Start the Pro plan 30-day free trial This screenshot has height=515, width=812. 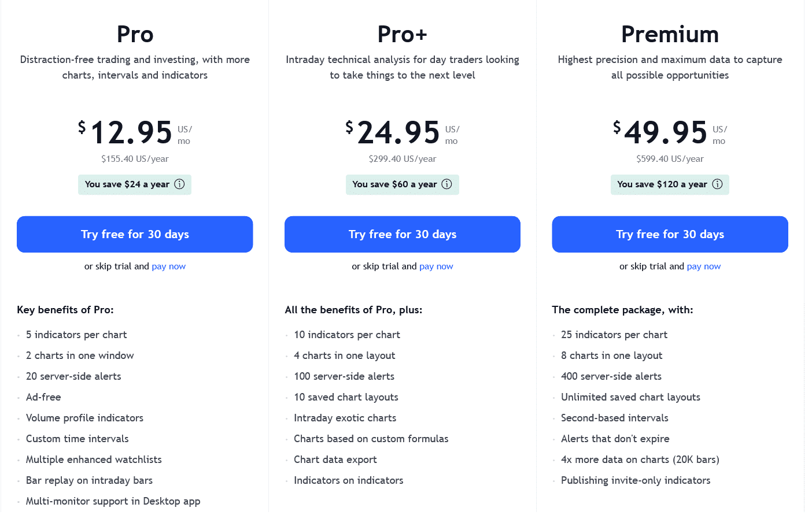click(135, 234)
